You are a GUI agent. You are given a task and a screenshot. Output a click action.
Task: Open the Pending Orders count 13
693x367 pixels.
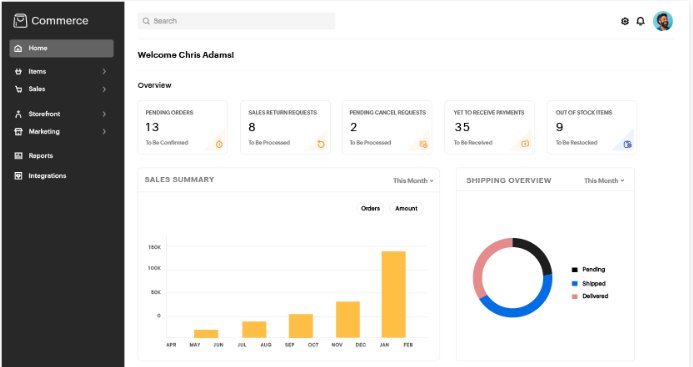(152, 127)
